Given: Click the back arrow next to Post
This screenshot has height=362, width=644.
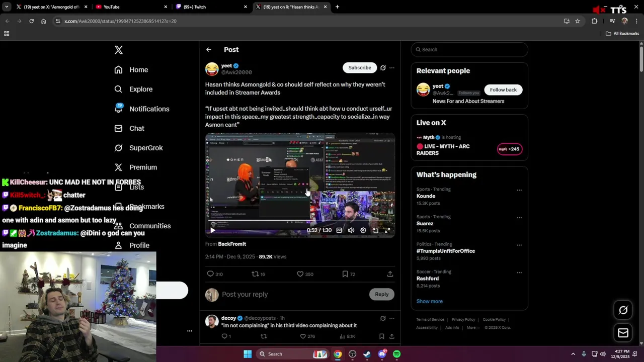Looking at the screenshot, I should pyautogui.click(x=209, y=50).
